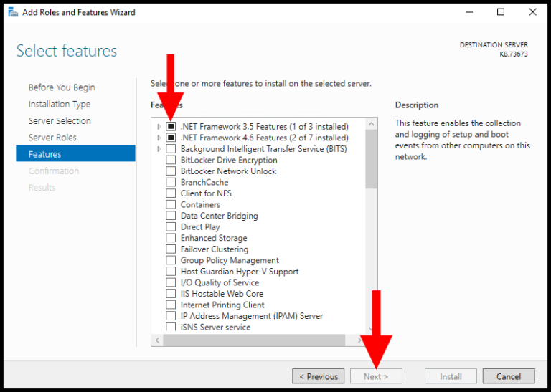The image size is (551, 392).
Task: Go to the Installation Type step
Action: click(60, 104)
